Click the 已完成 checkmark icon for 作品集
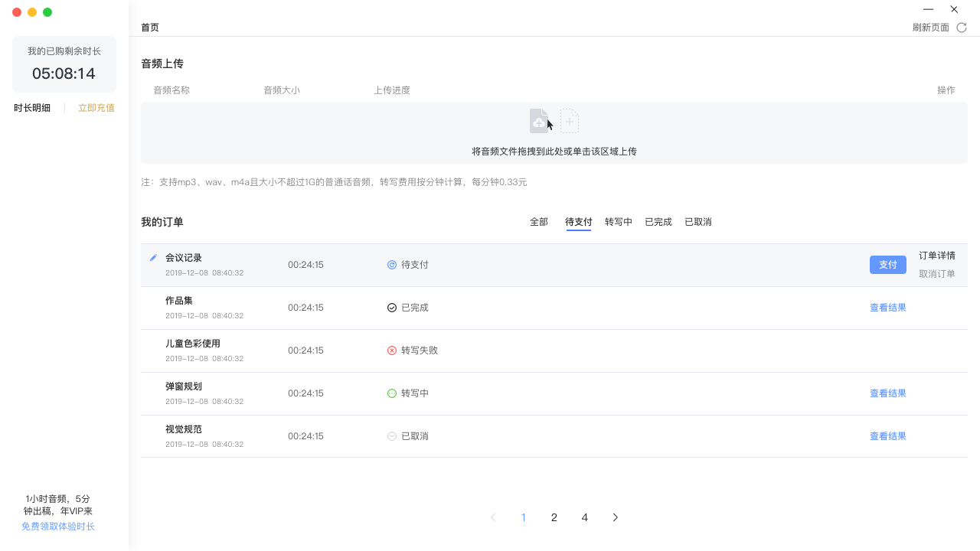Screen dimensions: 980x551 click(x=391, y=307)
